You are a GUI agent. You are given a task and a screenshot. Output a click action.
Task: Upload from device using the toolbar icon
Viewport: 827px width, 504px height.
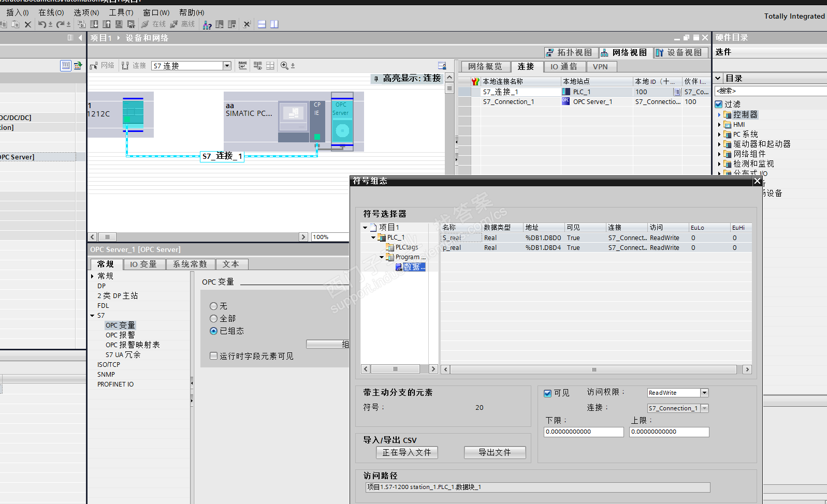tap(107, 24)
